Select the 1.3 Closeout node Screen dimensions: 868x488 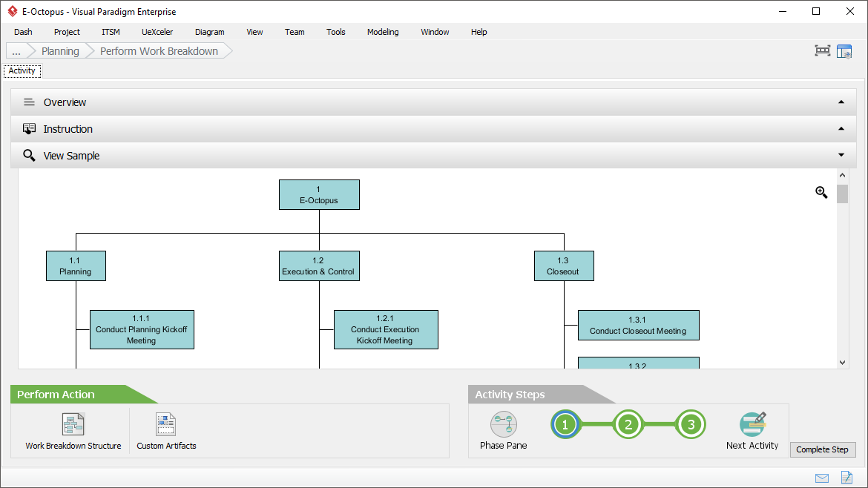[564, 266]
